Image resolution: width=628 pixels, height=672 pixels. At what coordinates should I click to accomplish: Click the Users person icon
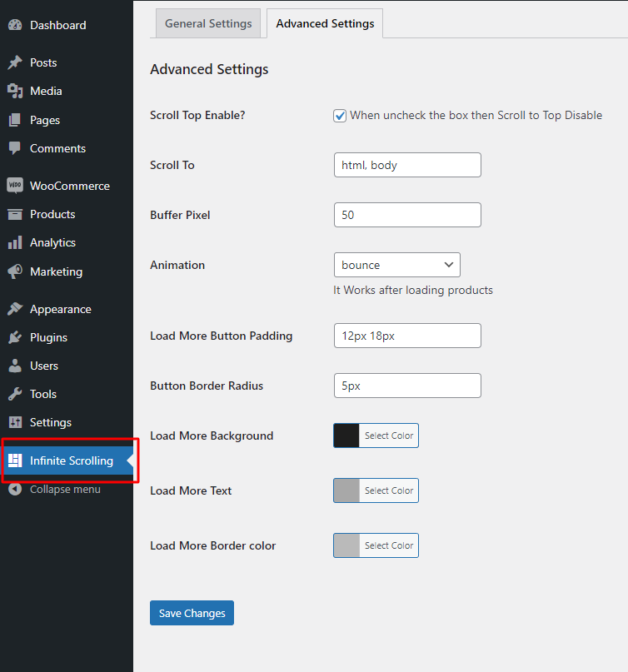click(15, 366)
